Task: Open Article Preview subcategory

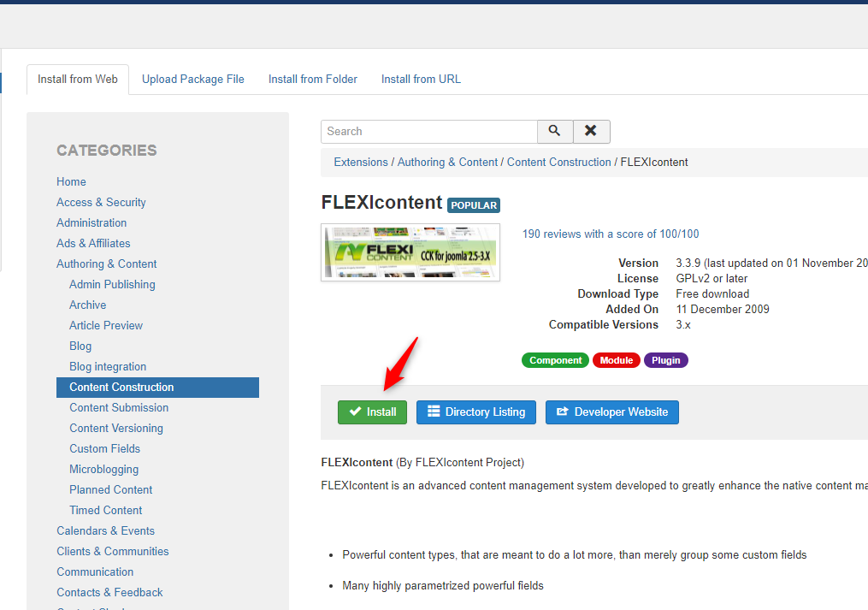Action: 106,325
